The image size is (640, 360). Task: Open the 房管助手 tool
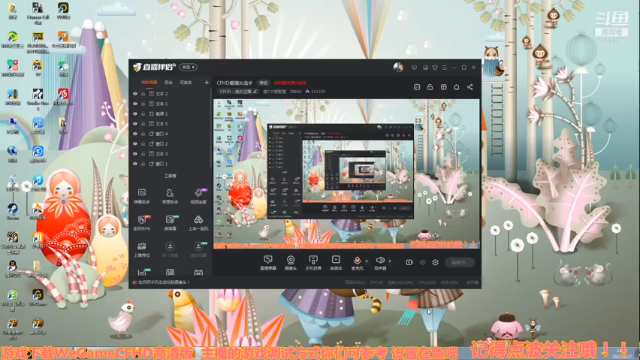[x=170, y=196]
